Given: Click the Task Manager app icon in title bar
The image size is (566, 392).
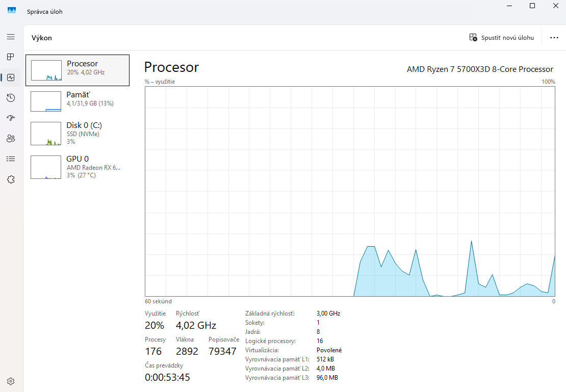Looking at the screenshot, I should [12, 11].
